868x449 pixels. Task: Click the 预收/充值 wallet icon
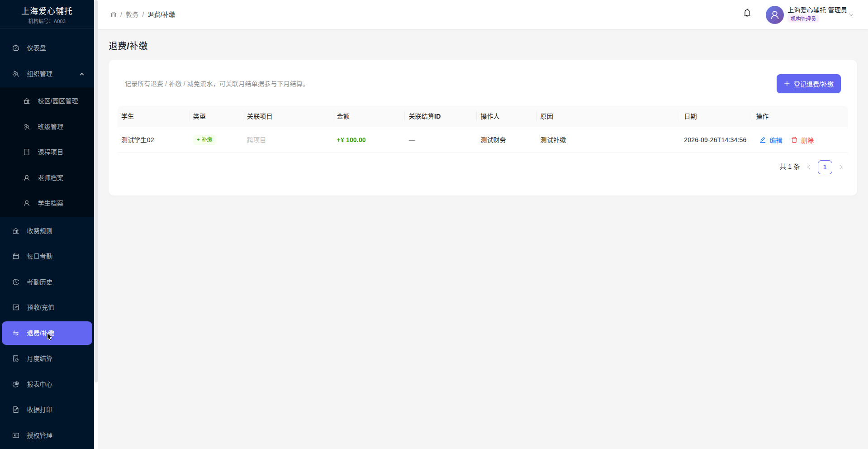click(x=16, y=307)
